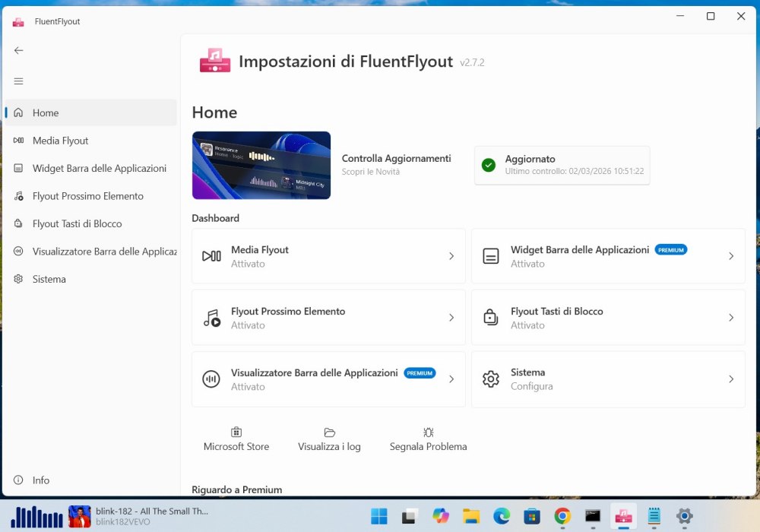Screen dimensions: 760x532
Task: Open Sistema settings via its card chevron
Action: pyautogui.click(x=731, y=378)
